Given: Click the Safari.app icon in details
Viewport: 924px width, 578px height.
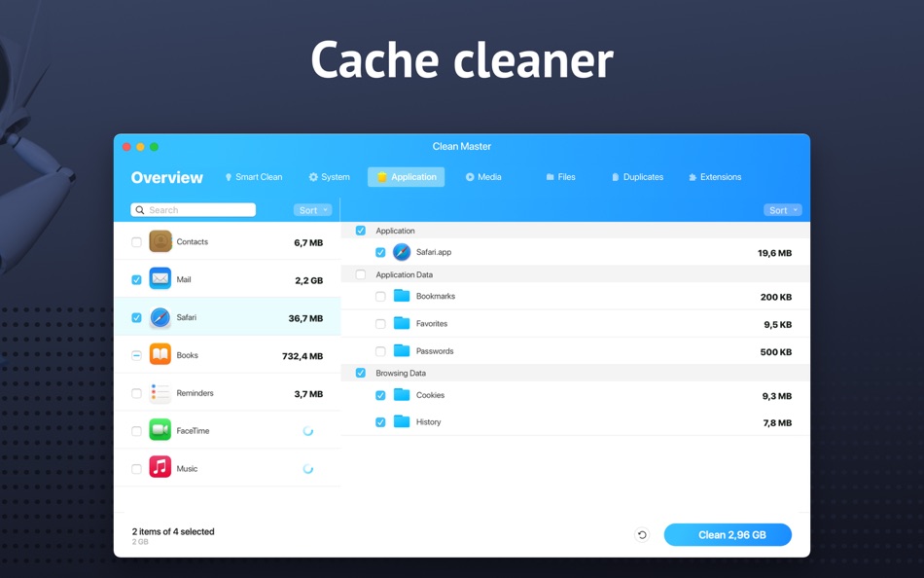Looking at the screenshot, I should 402,252.
